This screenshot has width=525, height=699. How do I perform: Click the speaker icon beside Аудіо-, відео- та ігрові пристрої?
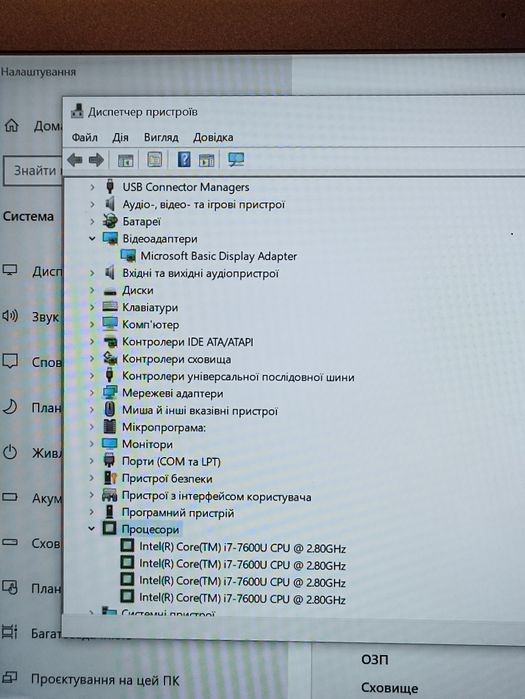coord(110,204)
